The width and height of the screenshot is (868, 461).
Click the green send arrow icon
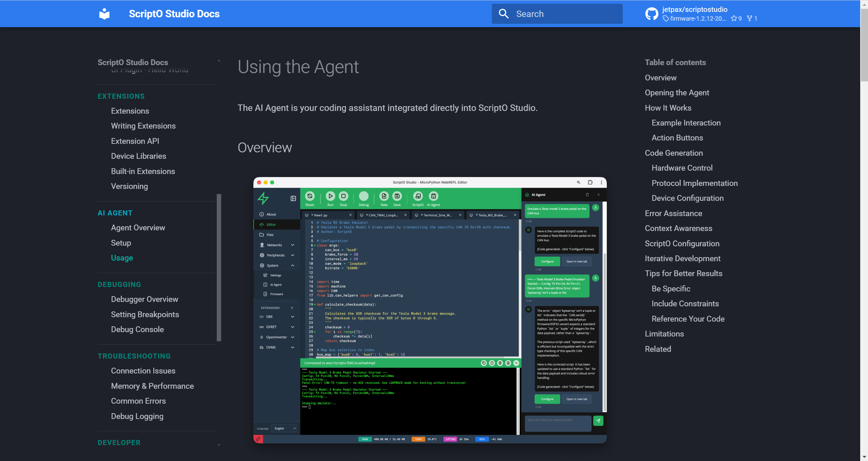pos(598,421)
